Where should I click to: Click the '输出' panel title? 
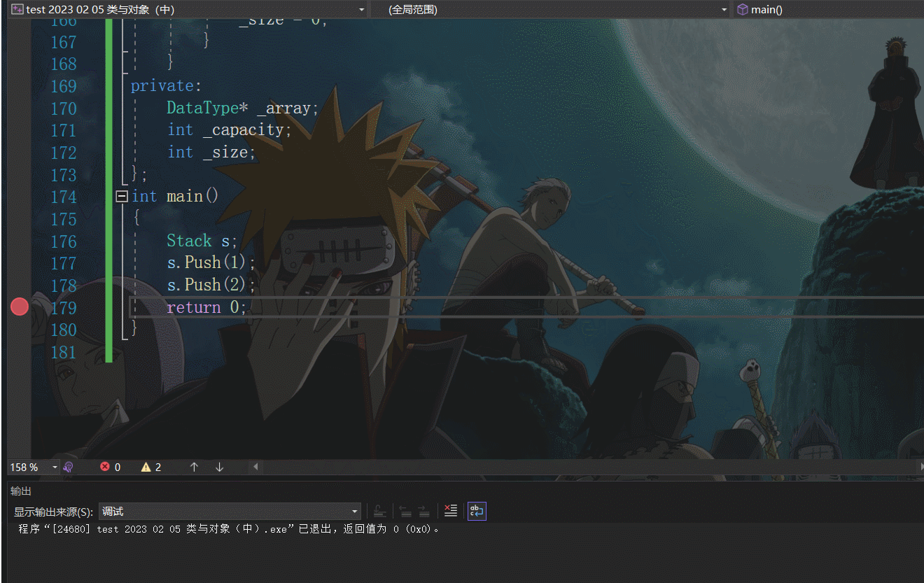(x=21, y=491)
